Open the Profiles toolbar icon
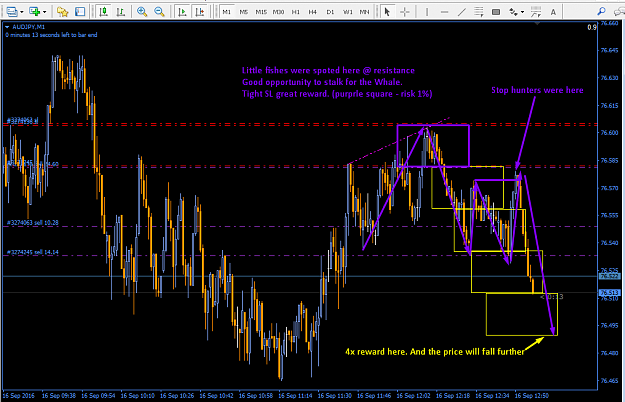Image resolution: width=625 pixels, height=402 pixels. point(12,12)
